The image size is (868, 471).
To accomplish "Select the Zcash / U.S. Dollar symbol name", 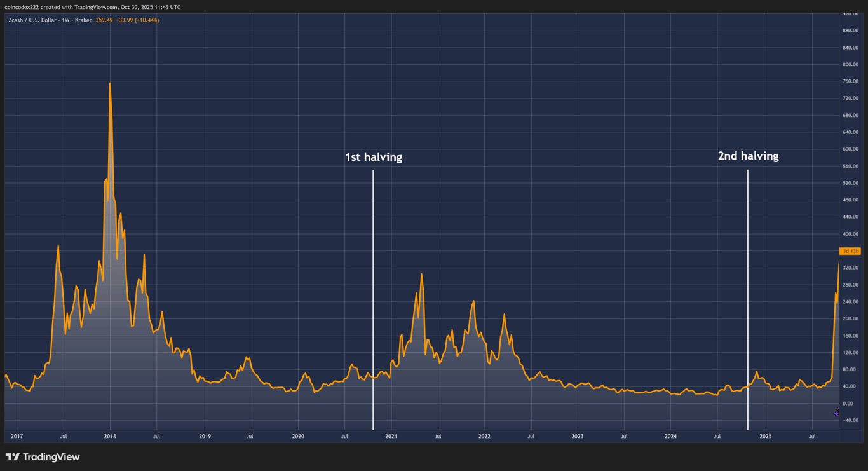I will pos(32,20).
